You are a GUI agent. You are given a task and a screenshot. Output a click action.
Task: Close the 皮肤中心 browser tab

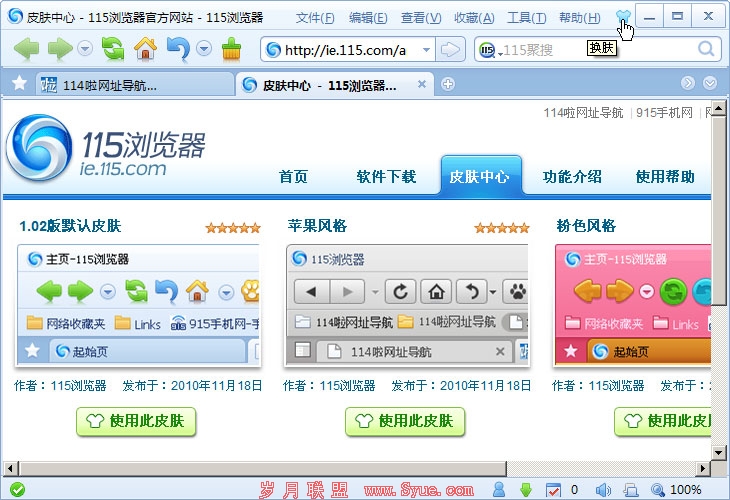click(421, 84)
